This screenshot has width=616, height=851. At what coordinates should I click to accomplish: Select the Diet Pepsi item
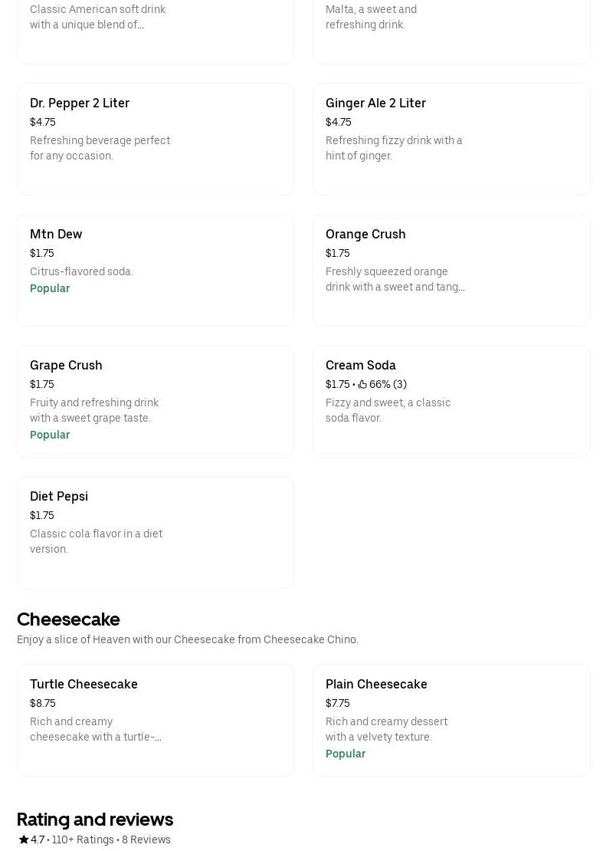coord(155,532)
